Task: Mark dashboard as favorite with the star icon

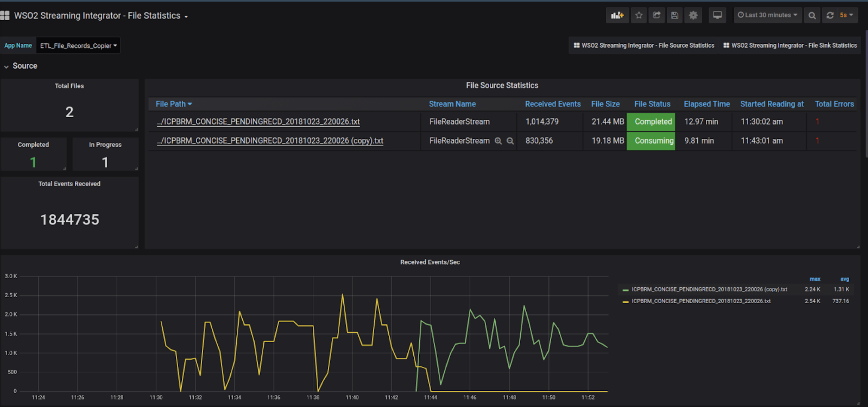Action: 638,15
